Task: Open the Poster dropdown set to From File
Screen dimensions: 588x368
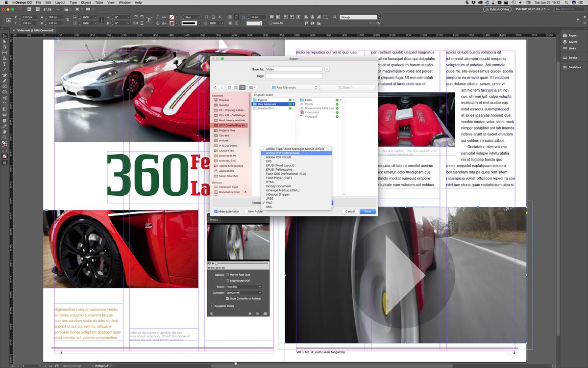Action: 244,287
